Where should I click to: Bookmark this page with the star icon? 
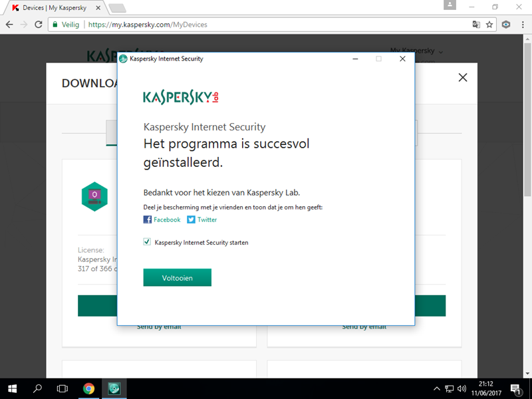(x=489, y=25)
